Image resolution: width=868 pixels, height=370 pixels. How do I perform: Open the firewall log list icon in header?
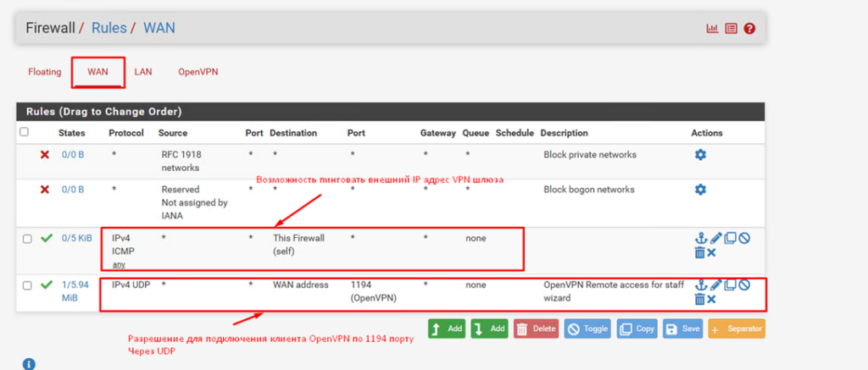[731, 29]
